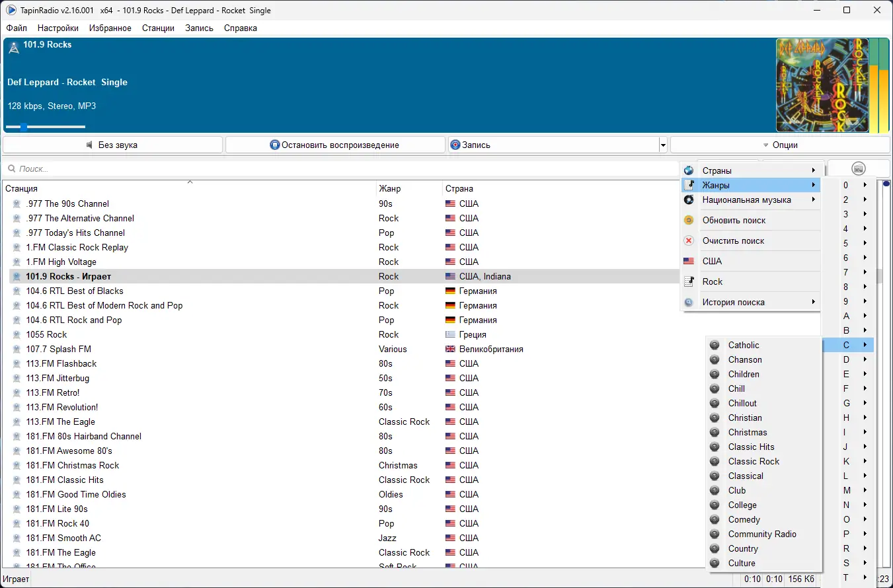The height and width of the screenshot is (588, 893).
Task: Select the Жанры context menu entry
Action: [x=751, y=185]
